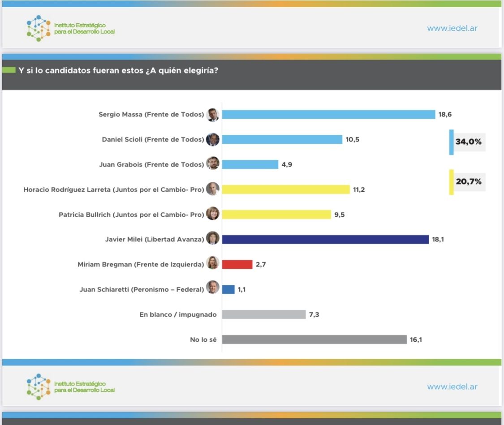Click the IEDEL network logo in top header
The width and height of the screenshot is (504, 425).
38,28
